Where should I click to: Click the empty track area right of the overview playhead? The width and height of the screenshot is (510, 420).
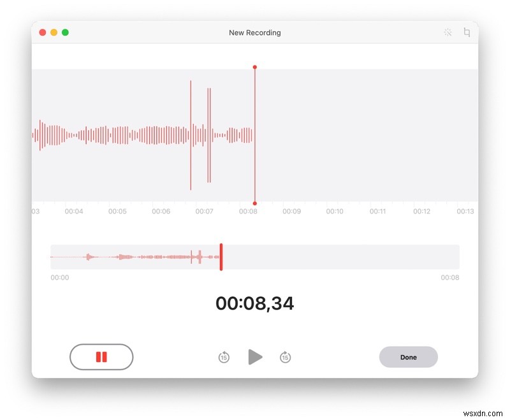tap(341, 257)
